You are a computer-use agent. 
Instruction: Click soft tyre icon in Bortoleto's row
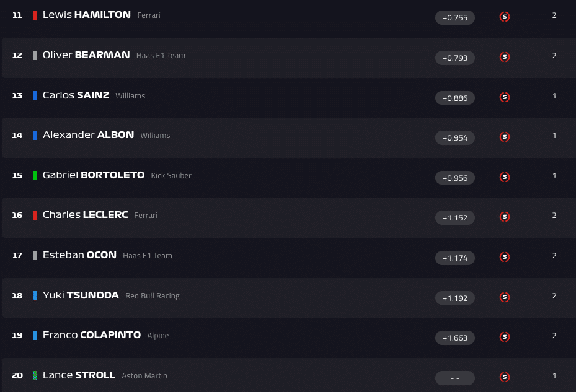(x=505, y=177)
